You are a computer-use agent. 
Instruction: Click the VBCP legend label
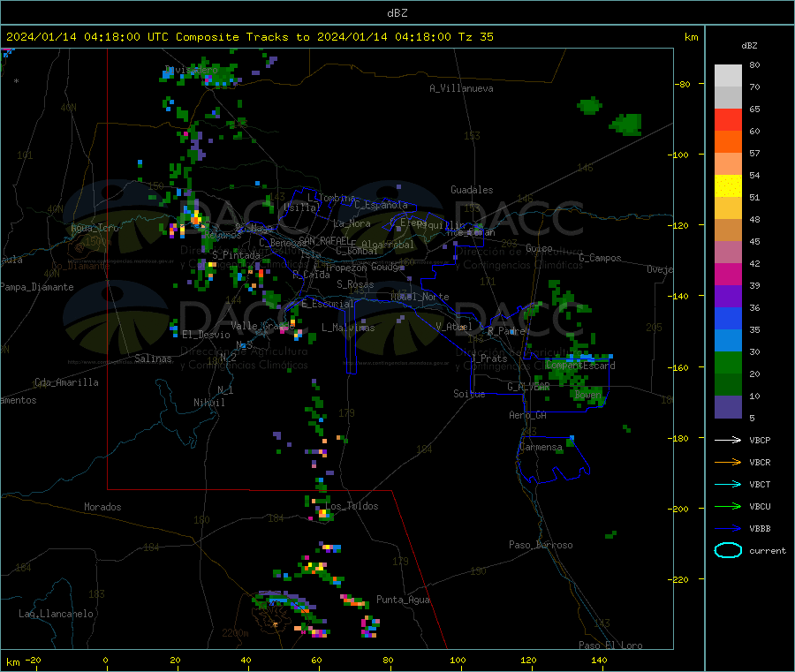[760, 440]
